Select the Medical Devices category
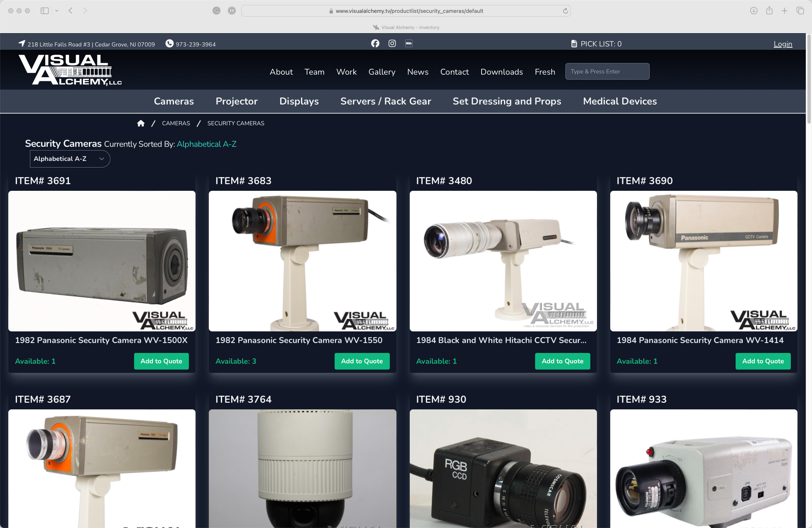This screenshot has height=528, width=812. coord(620,101)
